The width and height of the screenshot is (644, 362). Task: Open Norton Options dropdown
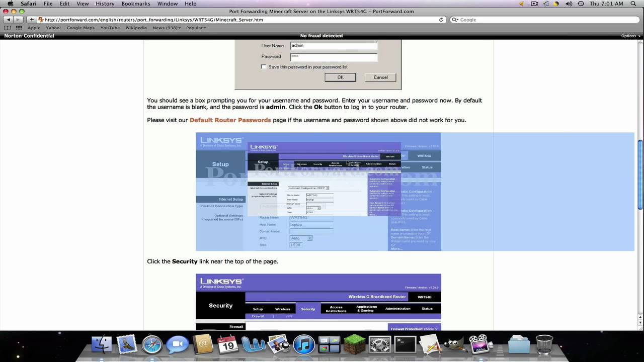(630, 36)
